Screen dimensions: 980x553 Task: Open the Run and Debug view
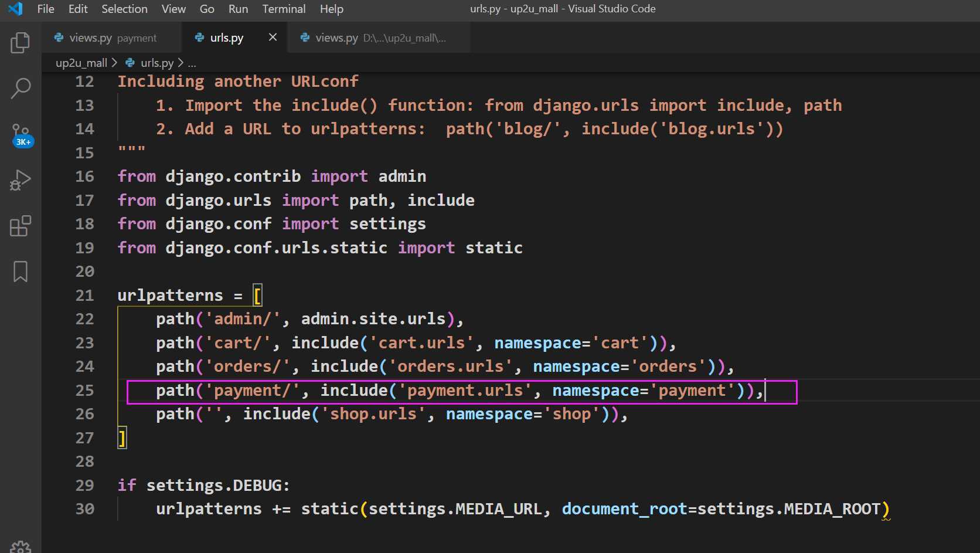21,180
